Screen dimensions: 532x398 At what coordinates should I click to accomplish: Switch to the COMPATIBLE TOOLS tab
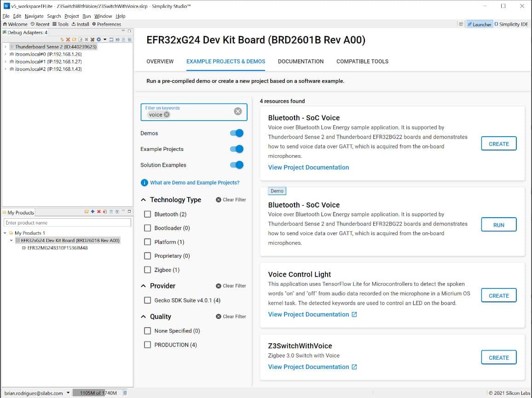tap(362, 61)
